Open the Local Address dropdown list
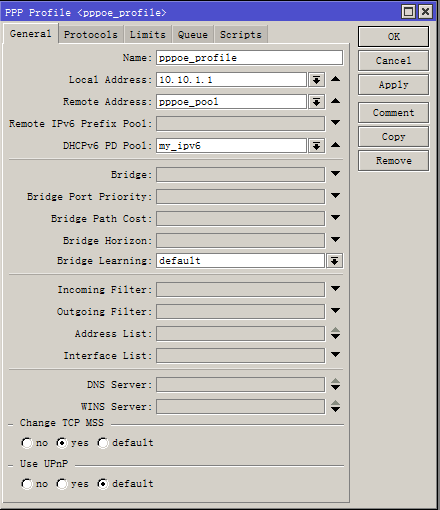Image resolution: width=440 pixels, height=510 pixels. (316, 80)
